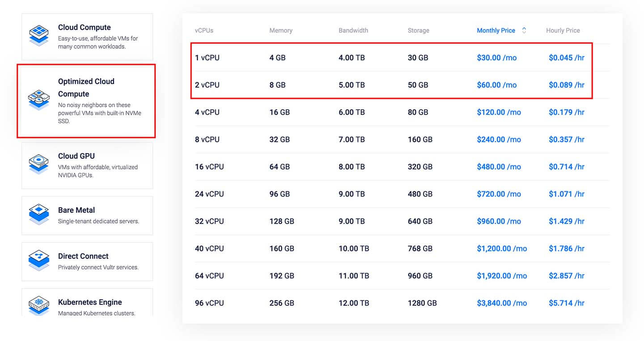Click the Cloud GPU icon
644x341 pixels.
pyautogui.click(x=39, y=164)
